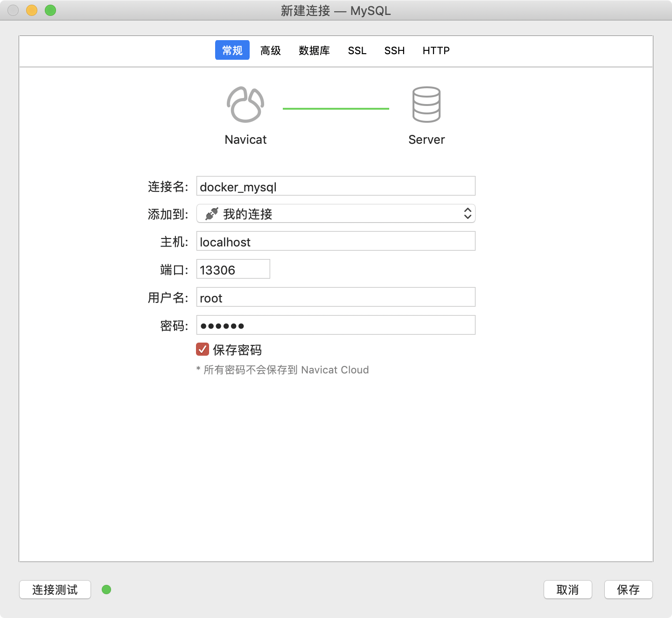Screen dimensions: 672x618
Task: Click inside the 连接名 docker_mysql field
Action: pyautogui.click(x=336, y=186)
